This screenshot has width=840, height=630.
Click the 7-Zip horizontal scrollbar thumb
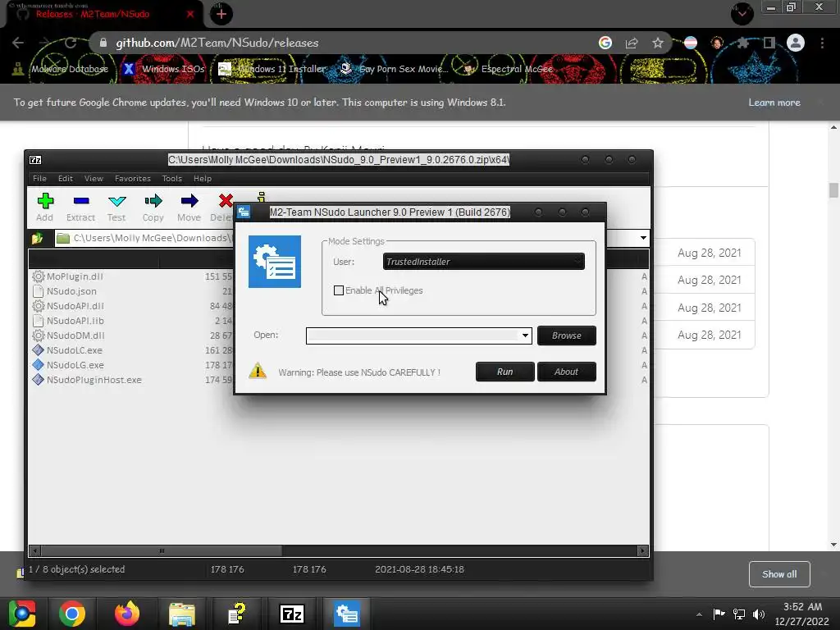162,550
